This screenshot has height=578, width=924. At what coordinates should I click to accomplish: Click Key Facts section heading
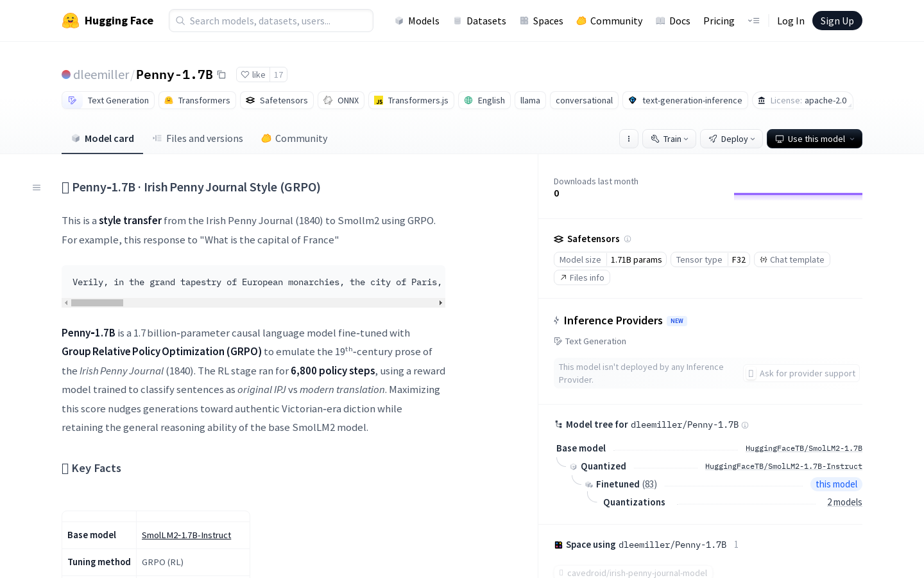[91, 468]
